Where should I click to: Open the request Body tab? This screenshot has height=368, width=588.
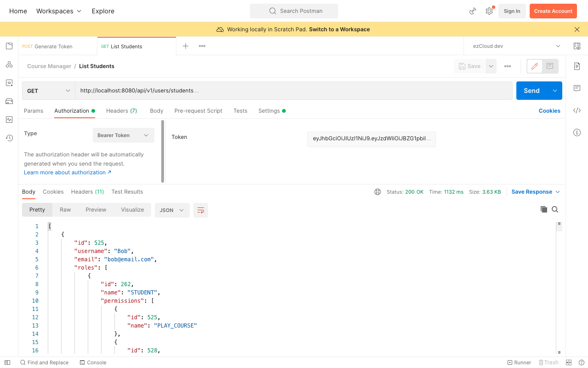(157, 111)
